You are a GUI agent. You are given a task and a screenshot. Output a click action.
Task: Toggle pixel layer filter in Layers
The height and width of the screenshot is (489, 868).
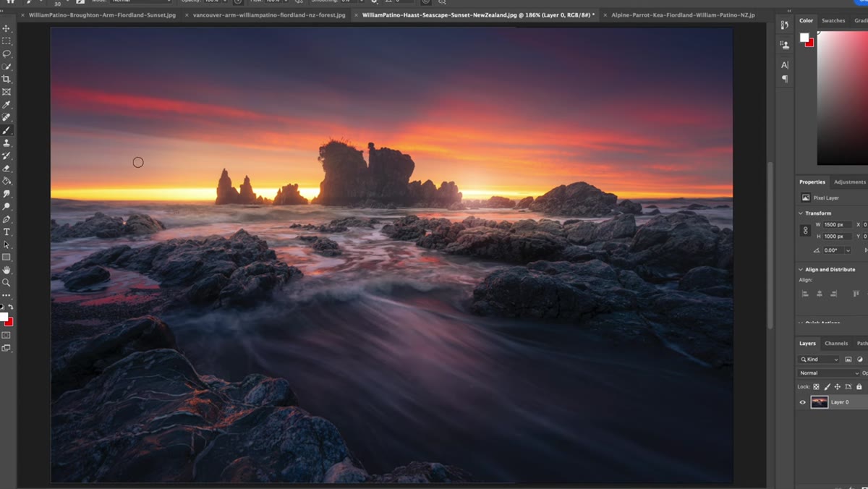[848, 359]
